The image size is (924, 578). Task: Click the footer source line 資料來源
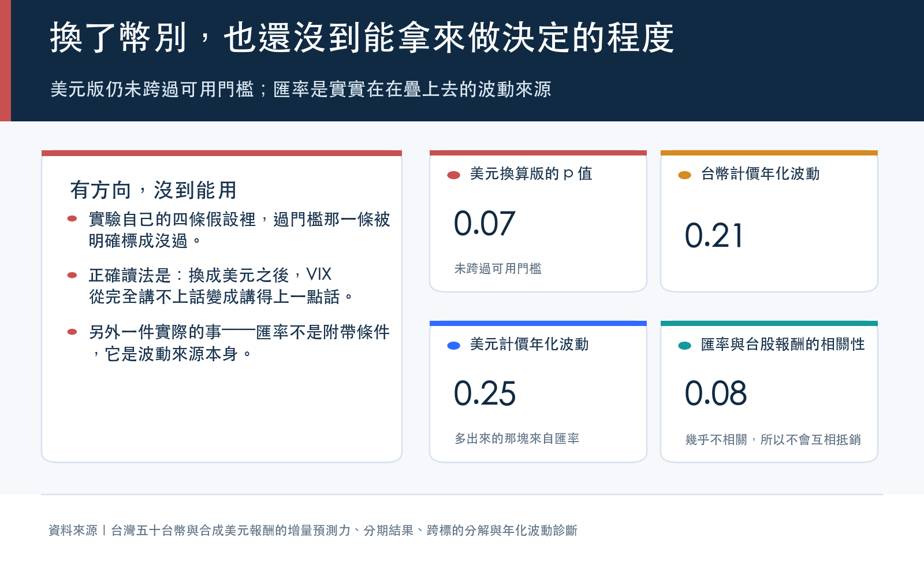click(x=313, y=530)
